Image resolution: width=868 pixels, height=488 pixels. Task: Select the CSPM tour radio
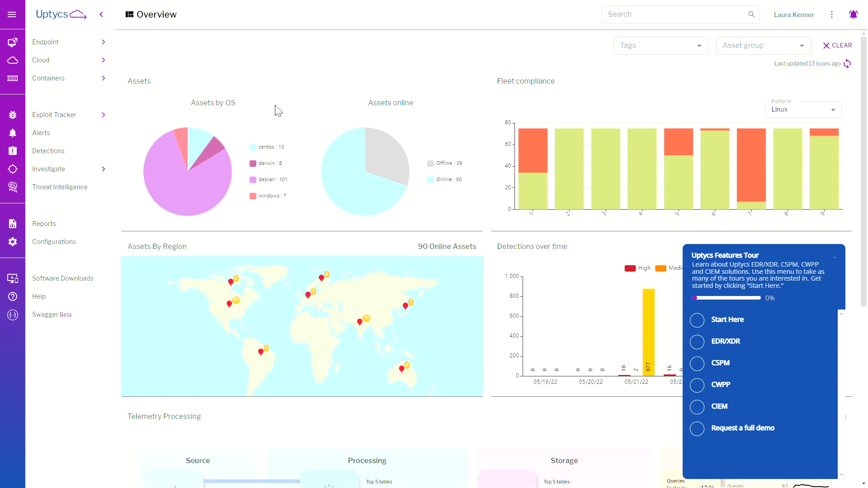697,364
